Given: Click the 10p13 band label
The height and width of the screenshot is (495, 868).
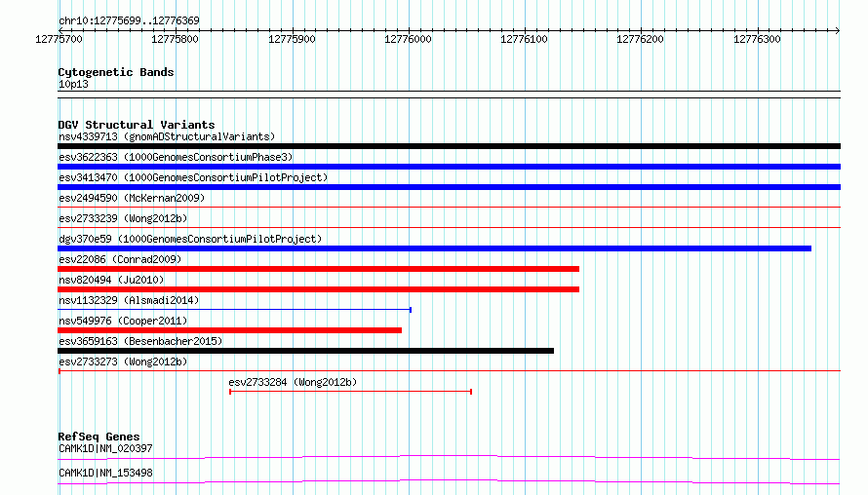Looking at the screenshot, I should coord(73,84).
